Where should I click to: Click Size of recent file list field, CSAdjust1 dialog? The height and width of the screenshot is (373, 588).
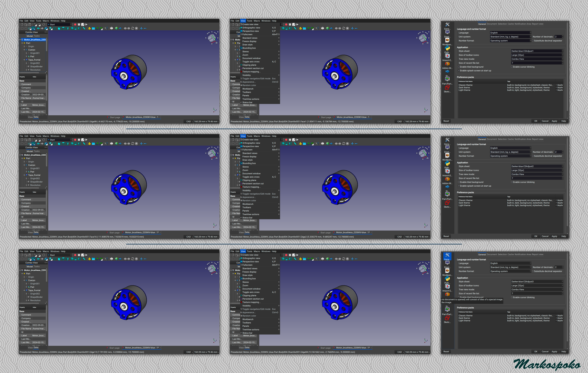point(537,63)
